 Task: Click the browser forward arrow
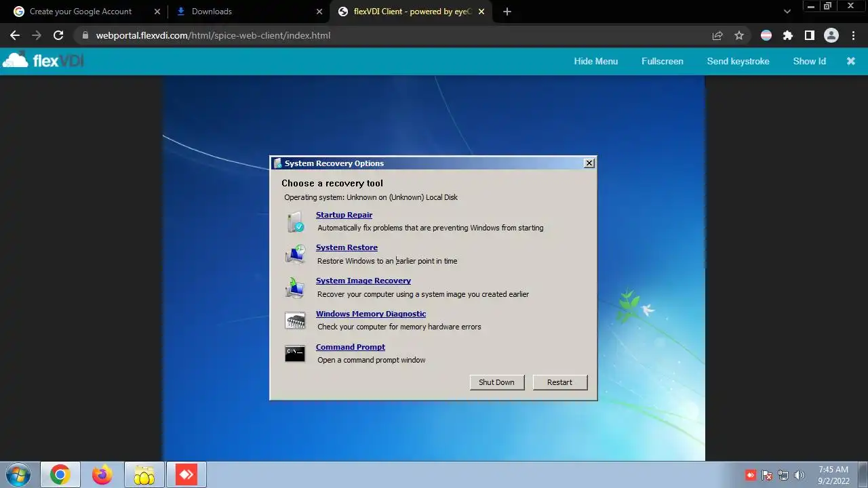coord(37,35)
